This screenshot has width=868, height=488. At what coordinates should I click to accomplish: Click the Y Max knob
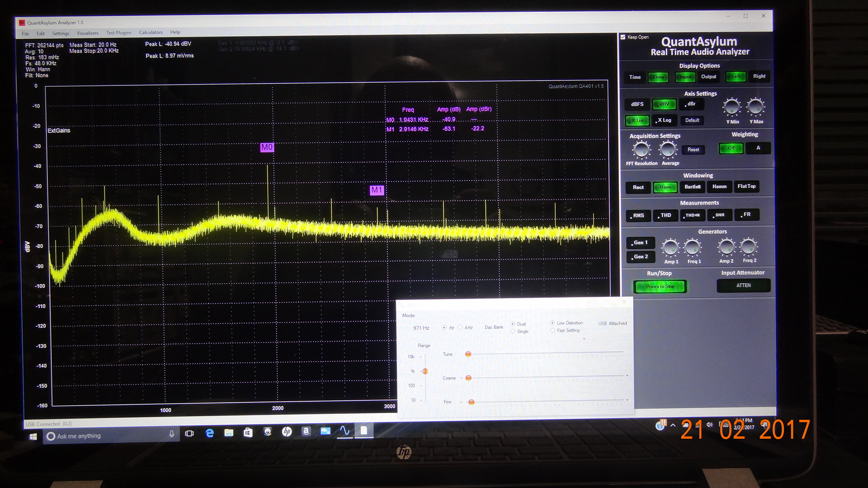755,107
